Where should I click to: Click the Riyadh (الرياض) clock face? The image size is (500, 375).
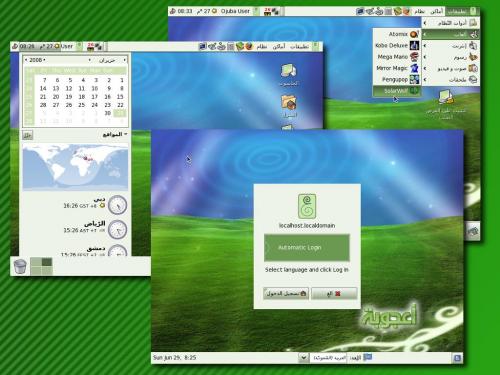coord(118,229)
